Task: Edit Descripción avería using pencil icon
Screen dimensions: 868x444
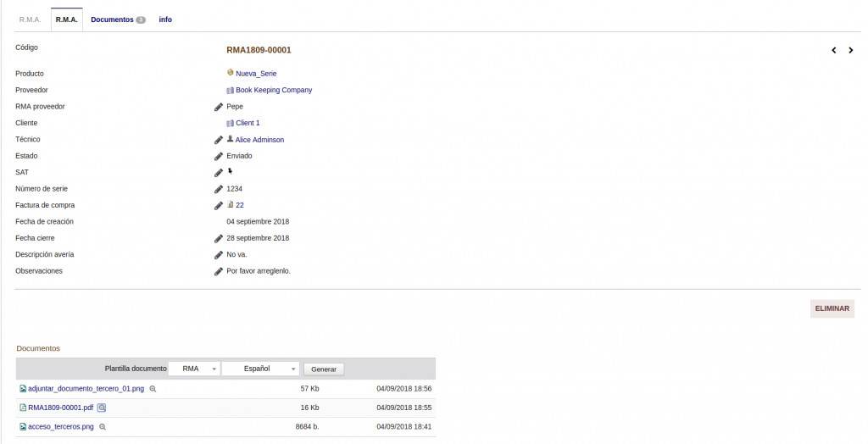Action: (219, 255)
